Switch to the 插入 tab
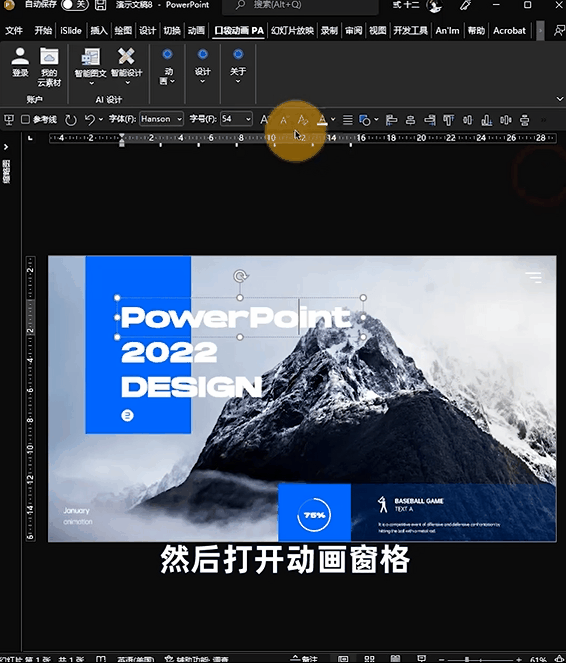The height and width of the screenshot is (663, 566). pos(99,30)
